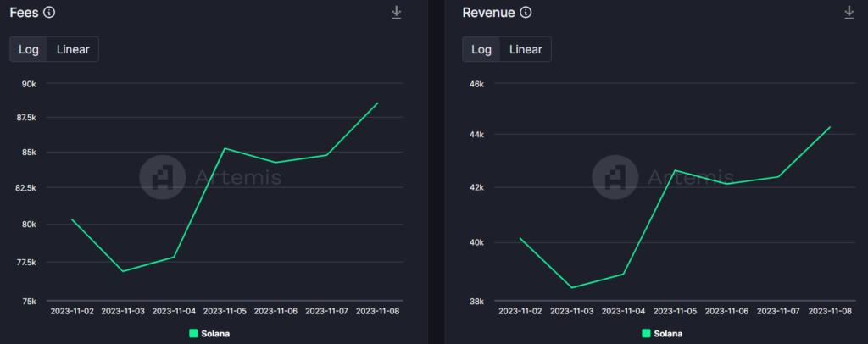Screen dimensions: 868x344
Task: Click the info icon next to Revenue
Action: (x=526, y=13)
